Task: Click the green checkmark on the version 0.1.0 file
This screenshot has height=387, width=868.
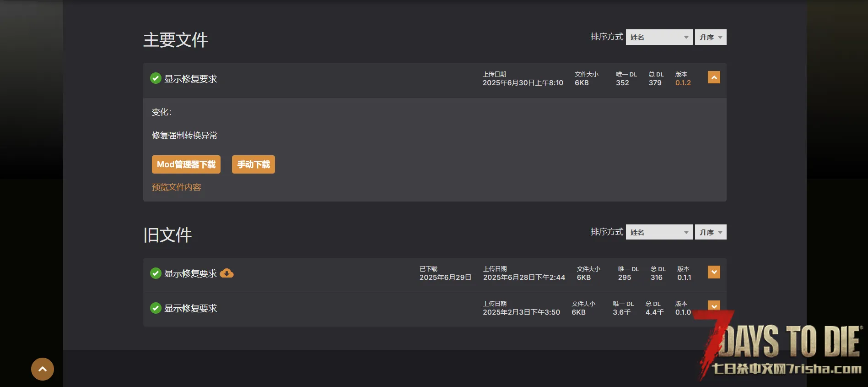Action: 156,308
